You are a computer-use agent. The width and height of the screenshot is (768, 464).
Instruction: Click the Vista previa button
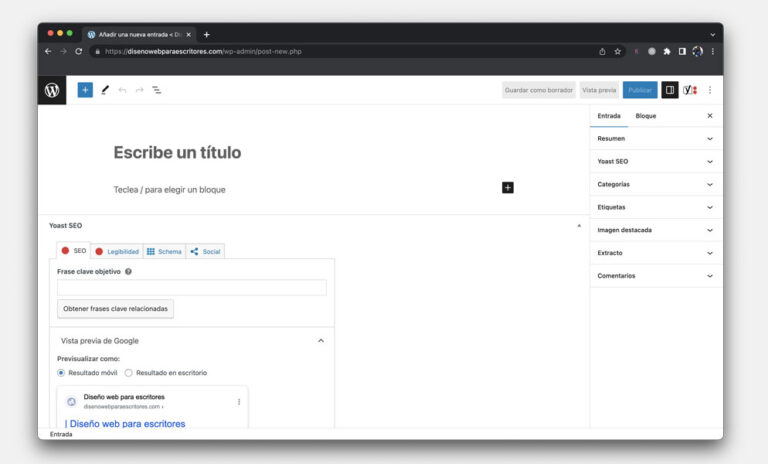(x=599, y=90)
